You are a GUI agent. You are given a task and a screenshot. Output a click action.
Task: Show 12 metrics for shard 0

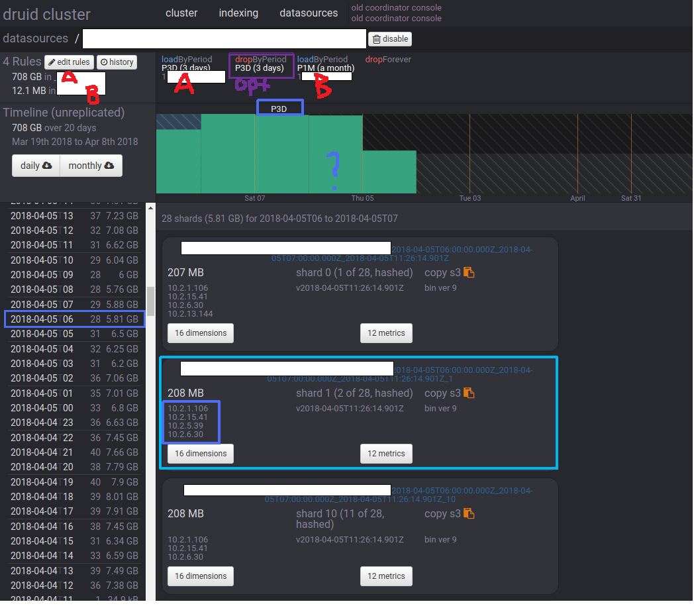point(386,333)
